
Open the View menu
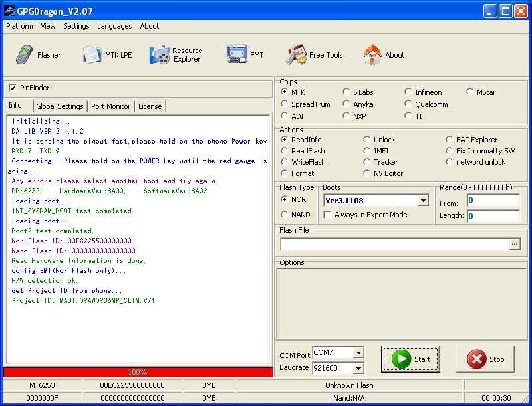[48, 26]
